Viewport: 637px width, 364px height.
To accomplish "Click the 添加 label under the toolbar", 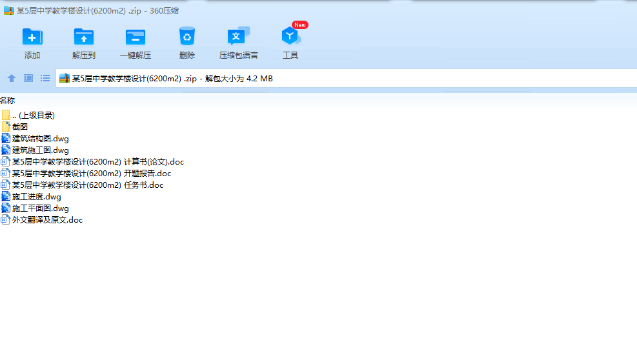I will coord(32,56).
